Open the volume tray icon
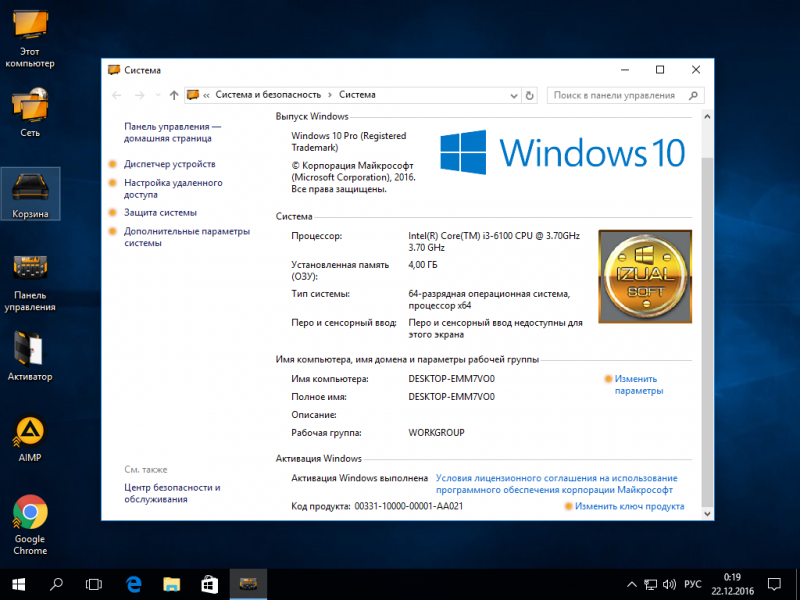Image resolution: width=800 pixels, height=600 pixels. [x=669, y=585]
